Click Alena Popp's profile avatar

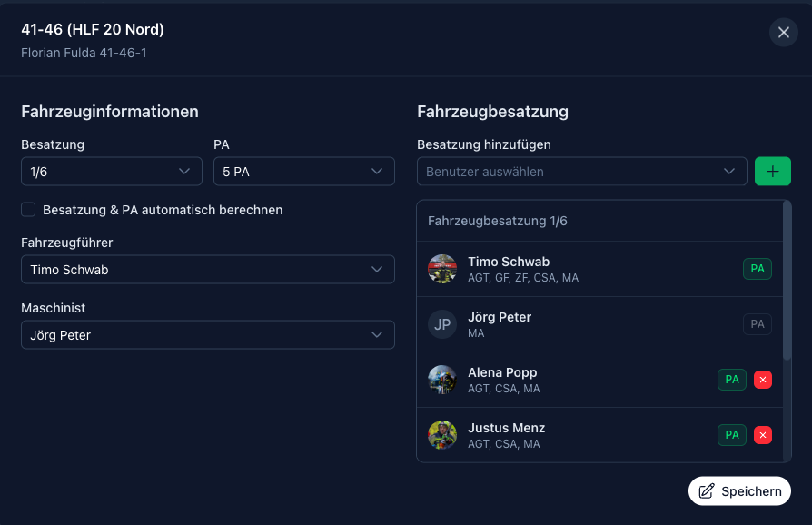[442, 380]
